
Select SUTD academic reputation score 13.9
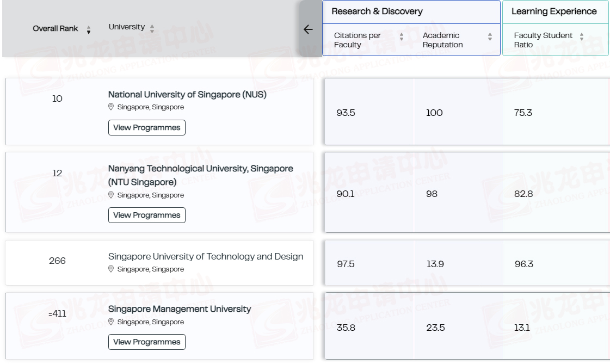coord(435,264)
